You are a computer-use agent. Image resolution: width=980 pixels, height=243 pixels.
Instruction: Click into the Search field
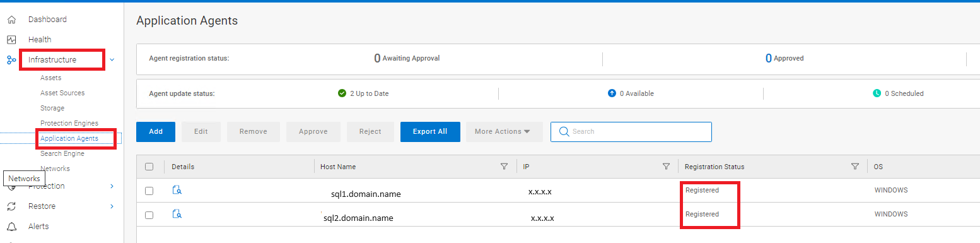coord(631,132)
